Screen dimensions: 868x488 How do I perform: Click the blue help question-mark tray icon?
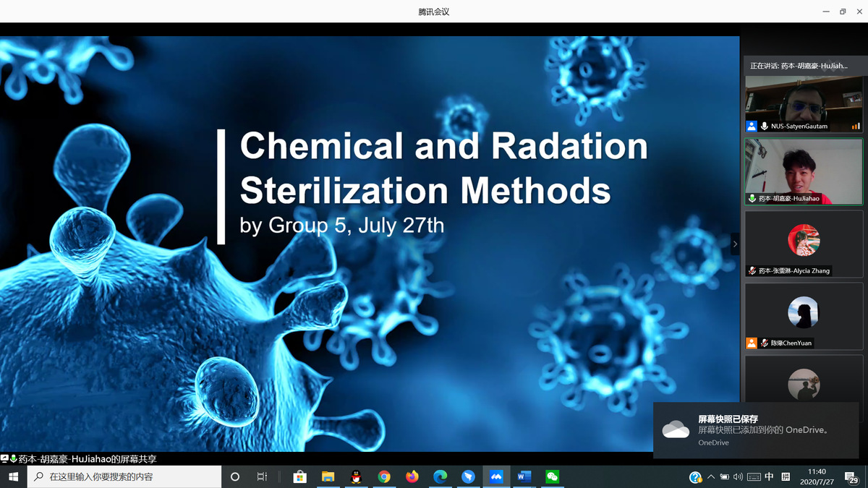tap(695, 477)
